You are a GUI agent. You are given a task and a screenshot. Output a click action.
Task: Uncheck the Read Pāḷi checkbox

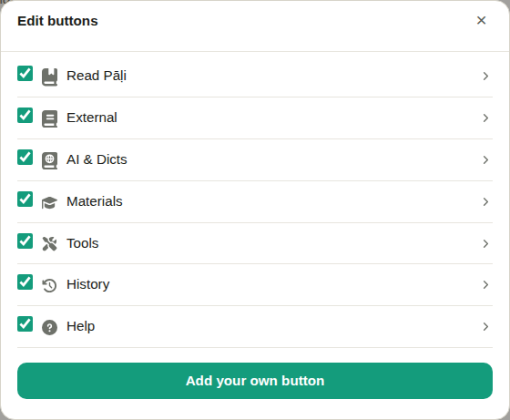[25, 73]
